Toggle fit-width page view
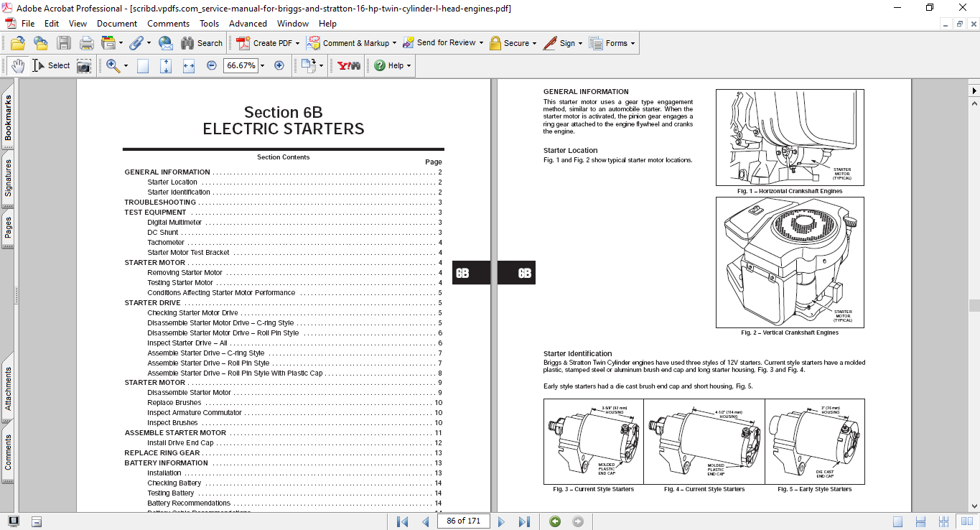The width and height of the screenshot is (980, 530). [x=189, y=65]
